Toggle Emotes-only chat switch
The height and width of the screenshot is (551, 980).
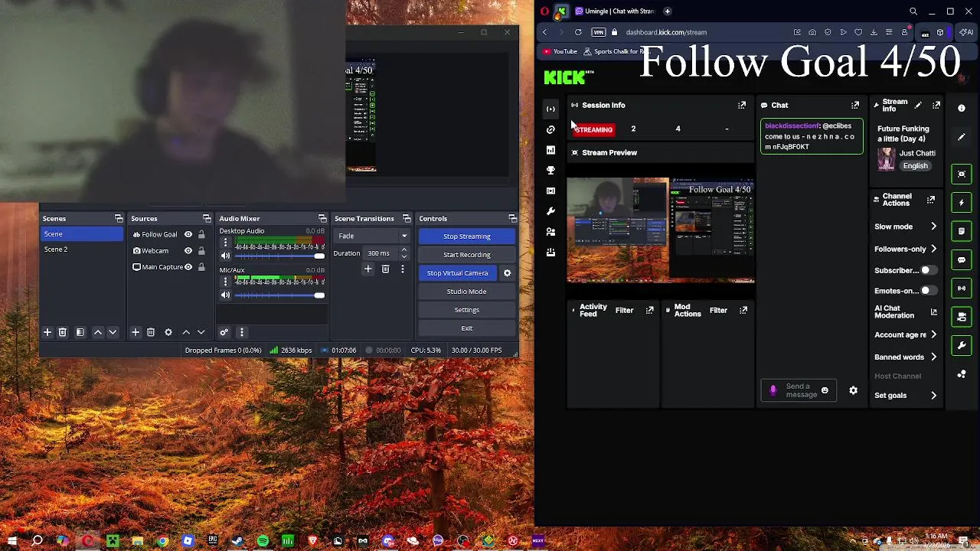point(928,291)
